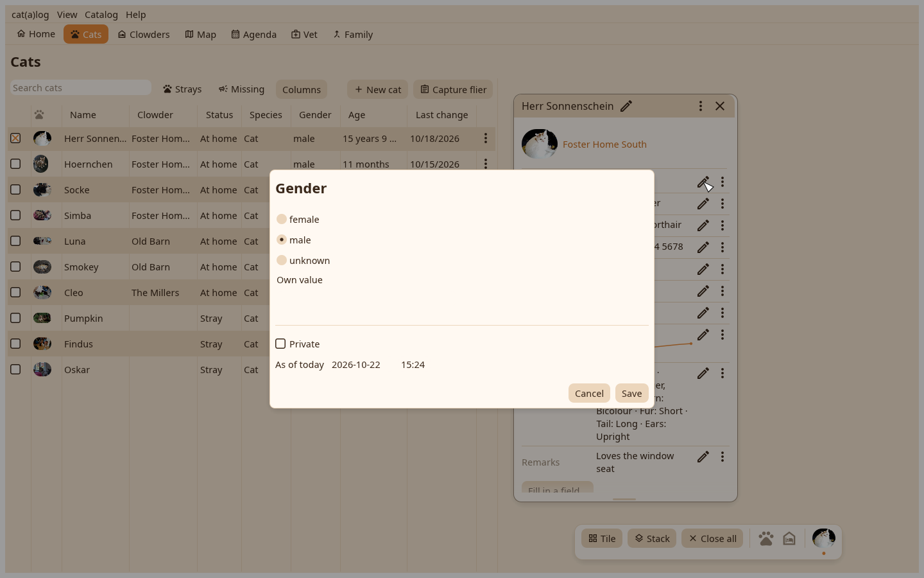Open the Columns selector
This screenshot has height=578, width=924.
[x=302, y=89]
